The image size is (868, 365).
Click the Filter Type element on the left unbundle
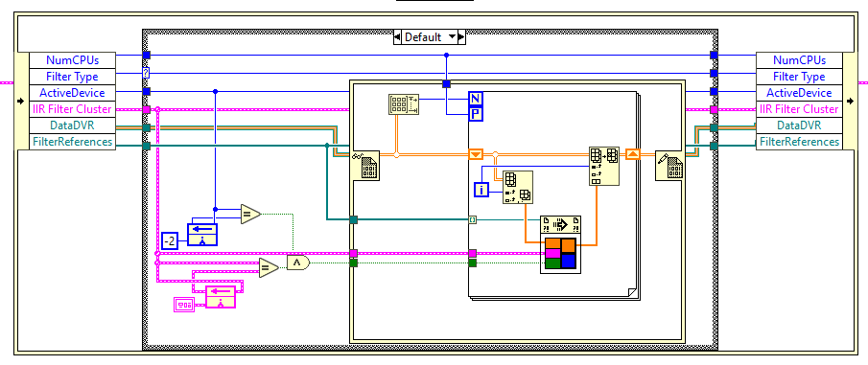click(x=72, y=77)
